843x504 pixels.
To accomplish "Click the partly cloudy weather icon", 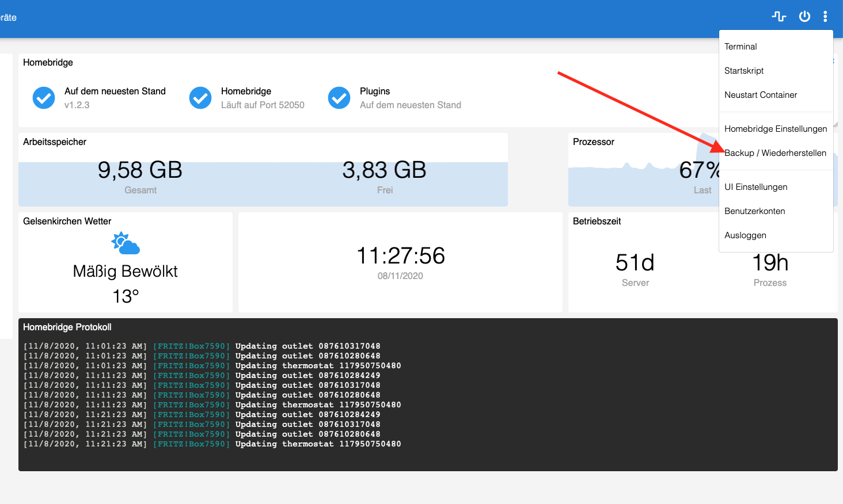I will [x=126, y=243].
